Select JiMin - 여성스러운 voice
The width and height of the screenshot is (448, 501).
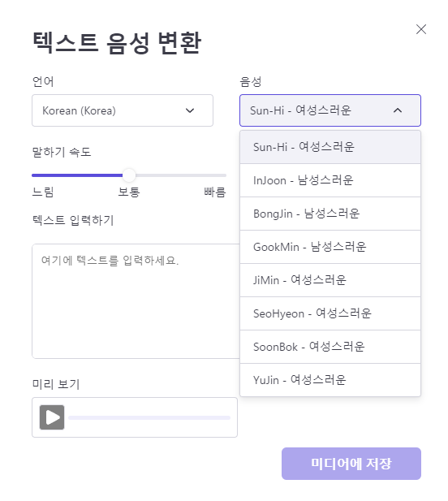tap(330, 280)
